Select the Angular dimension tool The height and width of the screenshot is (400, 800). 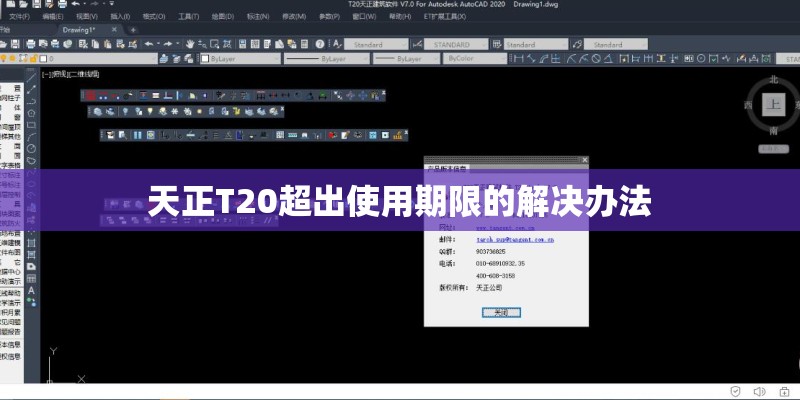click(x=609, y=59)
